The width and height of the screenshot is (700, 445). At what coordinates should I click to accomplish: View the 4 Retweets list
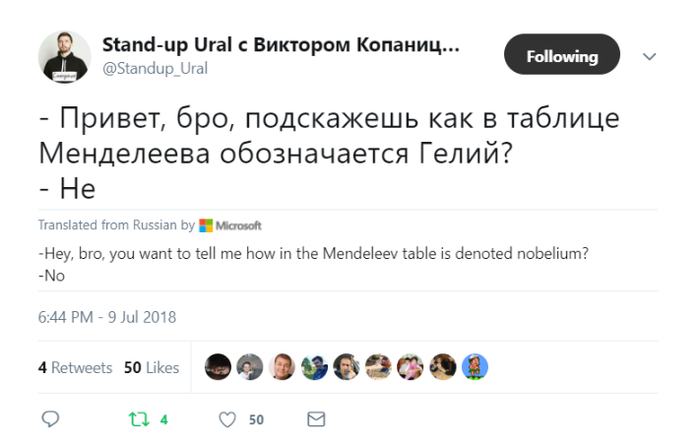pyautogui.click(x=75, y=367)
